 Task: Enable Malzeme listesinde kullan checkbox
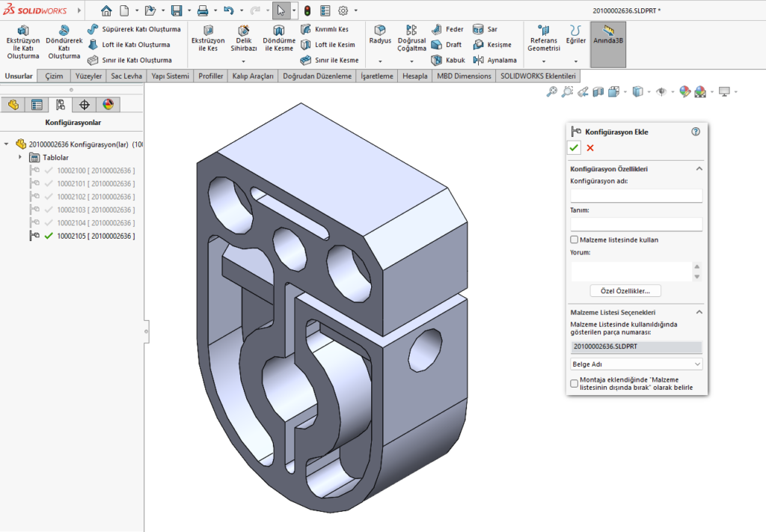pyautogui.click(x=574, y=240)
